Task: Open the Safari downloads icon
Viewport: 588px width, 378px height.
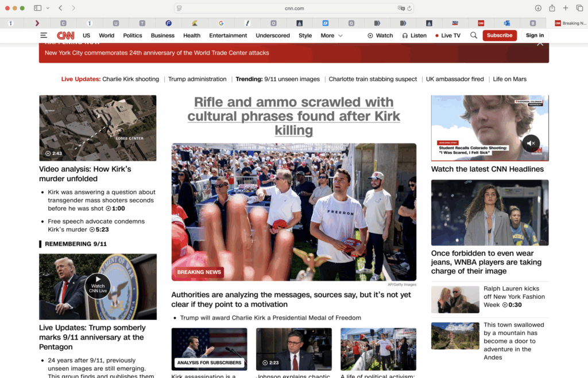Action: (538, 8)
